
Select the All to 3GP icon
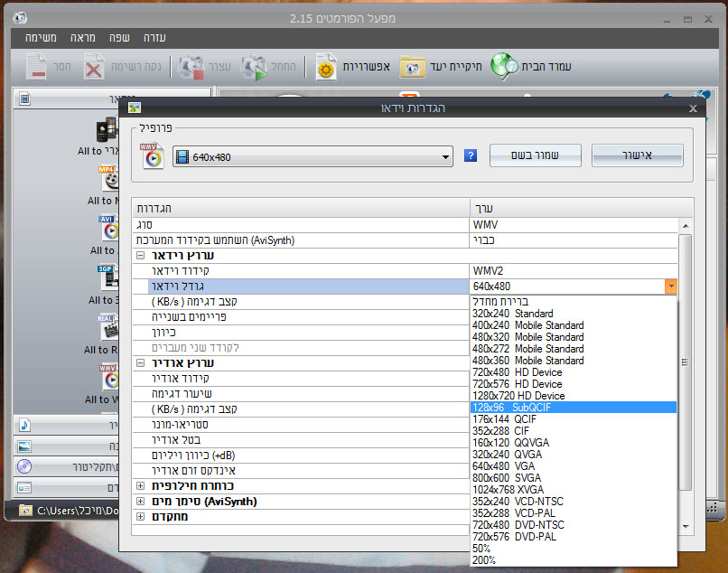coord(107,277)
